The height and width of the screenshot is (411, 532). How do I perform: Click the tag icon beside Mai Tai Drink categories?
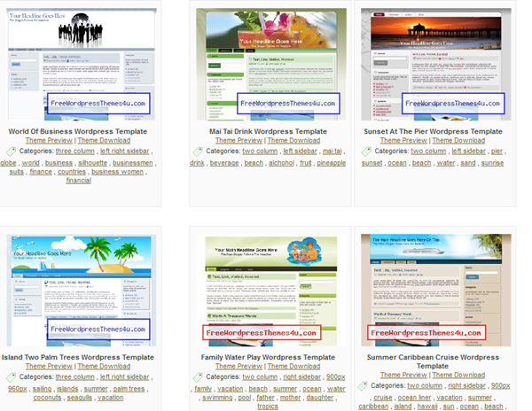pyautogui.click(x=198, y=151)
